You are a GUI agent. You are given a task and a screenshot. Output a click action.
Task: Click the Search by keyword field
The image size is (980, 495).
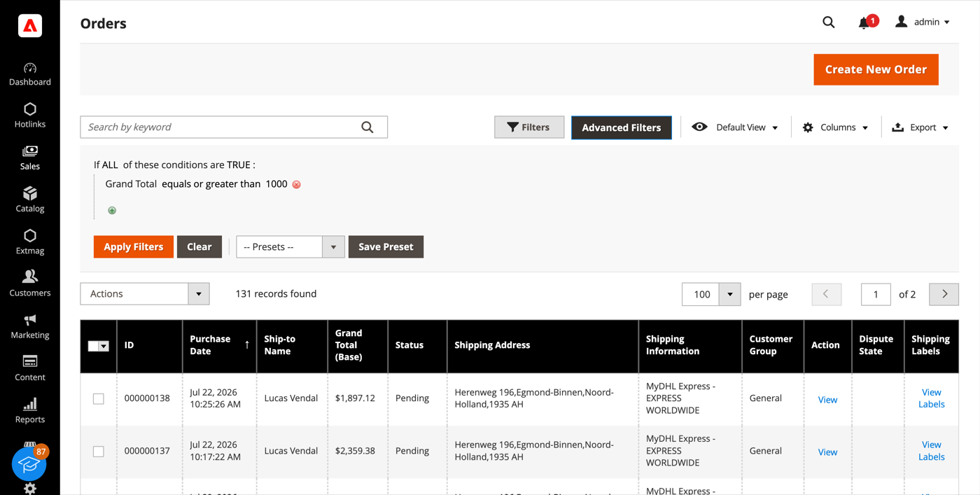(x=234, y=127)
